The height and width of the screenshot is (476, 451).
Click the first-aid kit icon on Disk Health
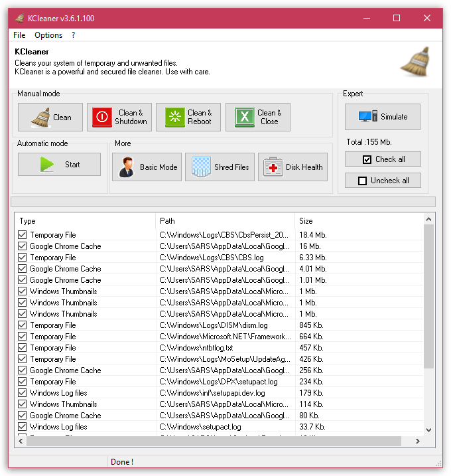tap(273, 167)
